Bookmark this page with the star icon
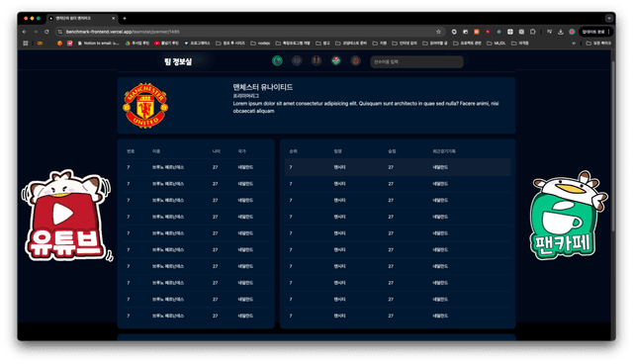 click(x=438, y=32)
